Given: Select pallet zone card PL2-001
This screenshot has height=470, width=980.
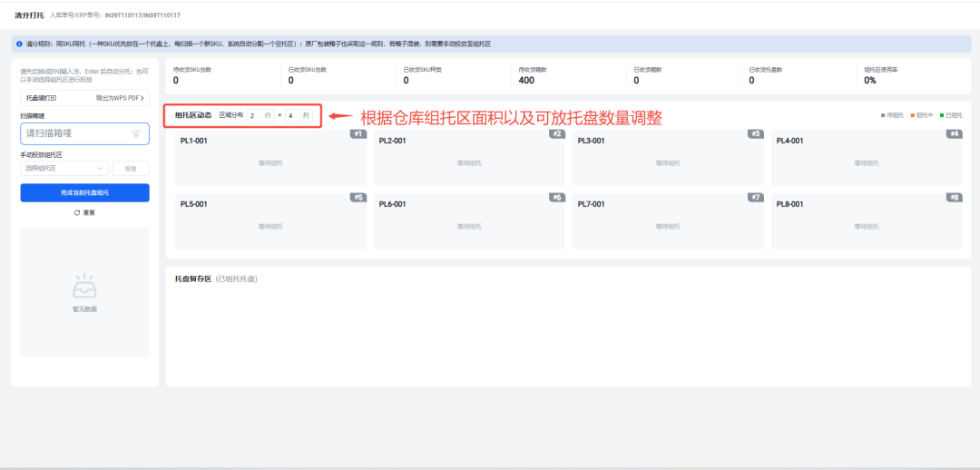Looking at the screenshot, I should (469, 158).
